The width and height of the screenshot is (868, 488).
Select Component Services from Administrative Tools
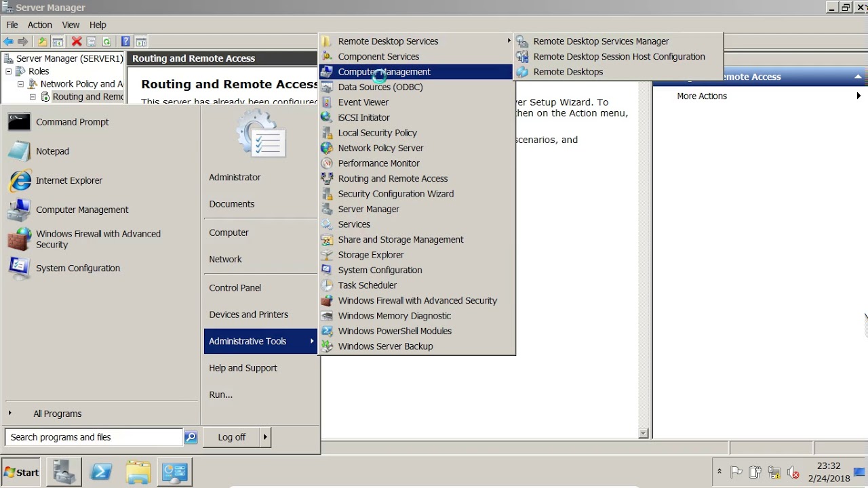pos(417,57)
